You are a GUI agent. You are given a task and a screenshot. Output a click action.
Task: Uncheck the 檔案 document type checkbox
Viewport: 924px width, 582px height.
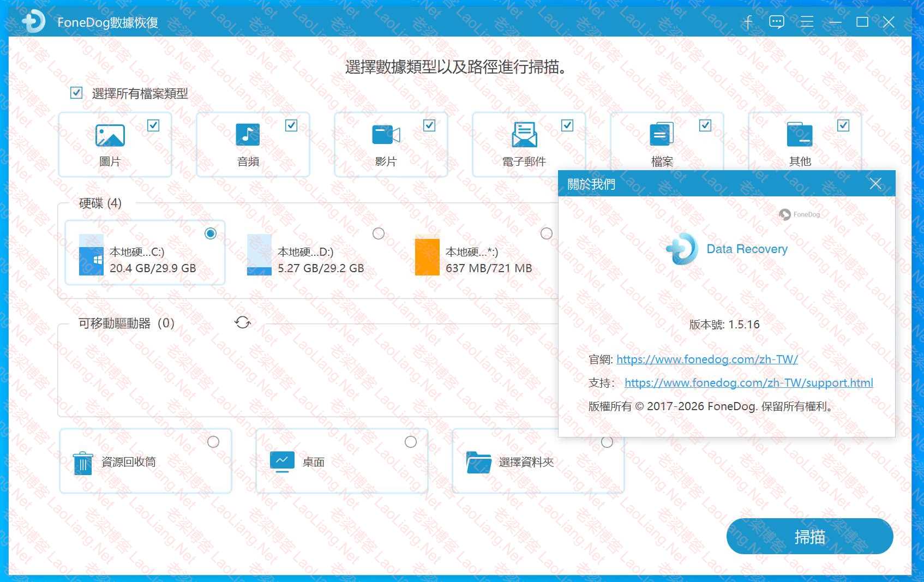click(x=705, y=125)
